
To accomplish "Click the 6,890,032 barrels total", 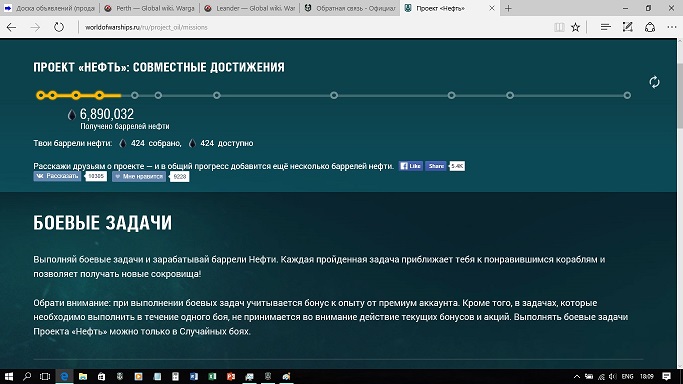I will click(107, 114).
